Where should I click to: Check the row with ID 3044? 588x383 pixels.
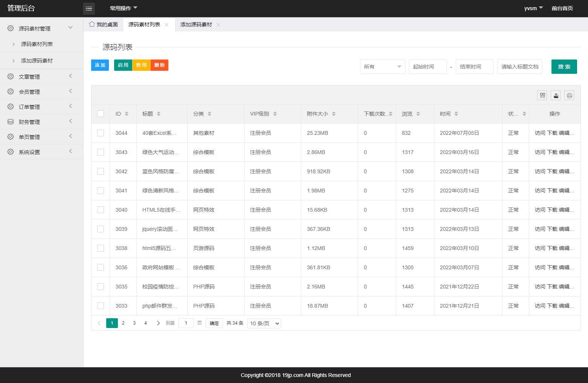click(x=101, y=133)
